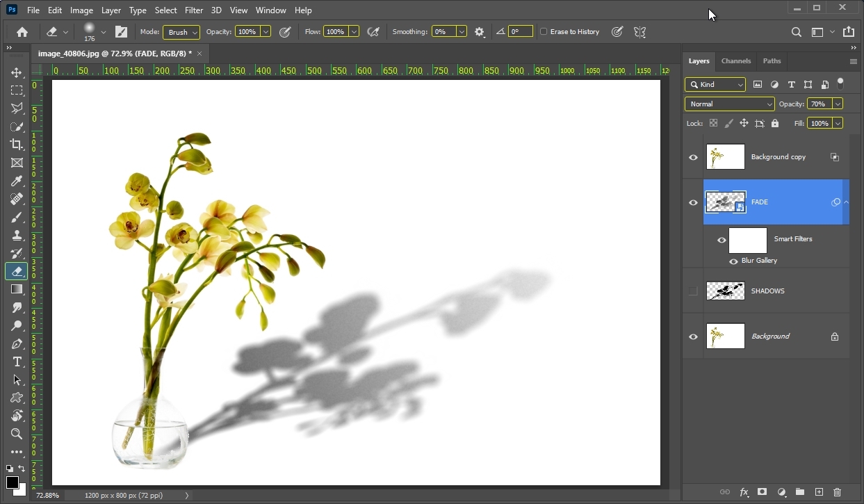The height and width of the screenshot is (504, 864).
Task: Click the SHADOWS layer thumbnail
Action: [x=725, y=291]
